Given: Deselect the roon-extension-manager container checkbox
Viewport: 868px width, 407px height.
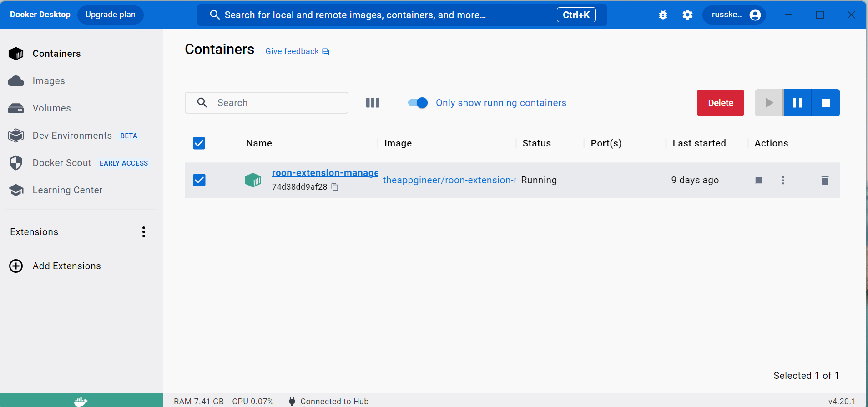Looking at the screenshot, I should pos(199,180).
